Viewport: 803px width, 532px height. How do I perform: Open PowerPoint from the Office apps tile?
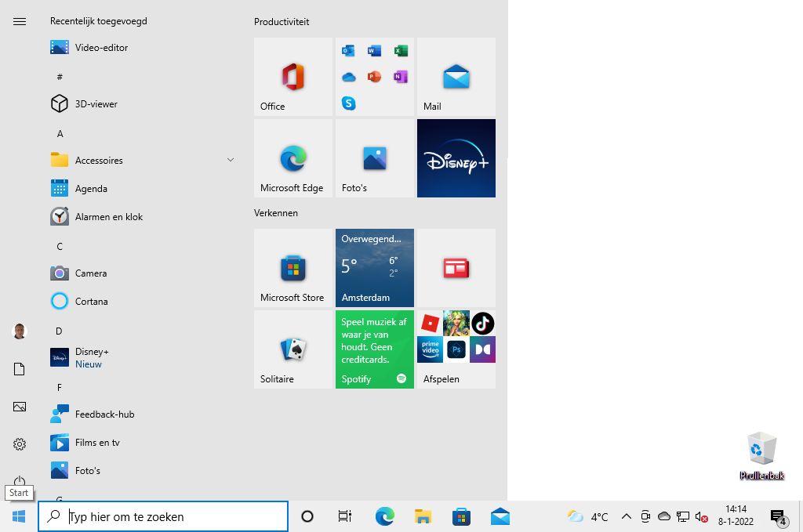pos(374,77)
